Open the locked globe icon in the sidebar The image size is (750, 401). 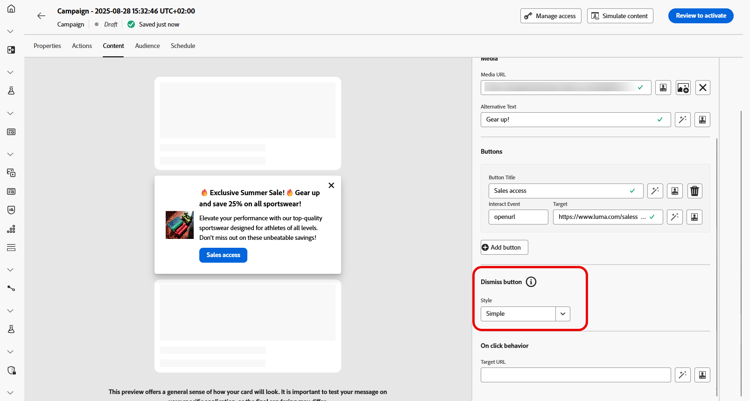tap(11, 370)
